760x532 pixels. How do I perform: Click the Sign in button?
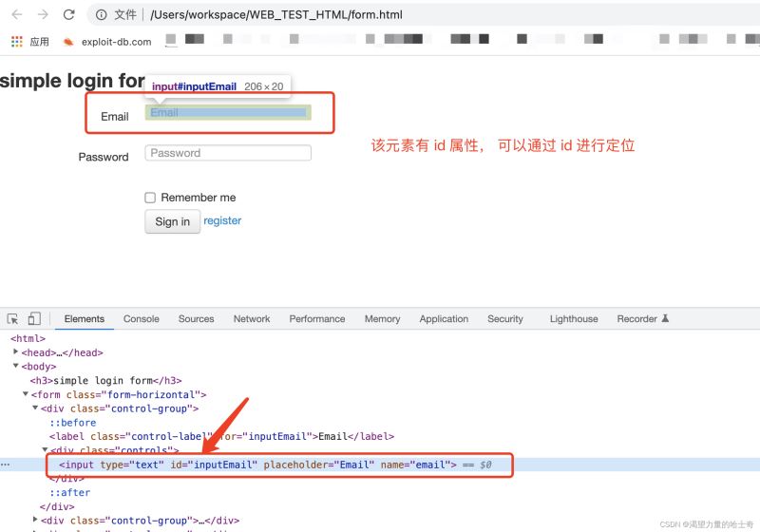pos(173,221)
